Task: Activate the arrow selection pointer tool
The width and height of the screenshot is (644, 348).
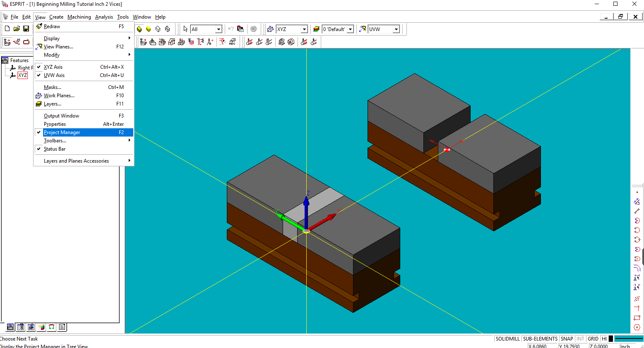Action: (x=185, y=29)
